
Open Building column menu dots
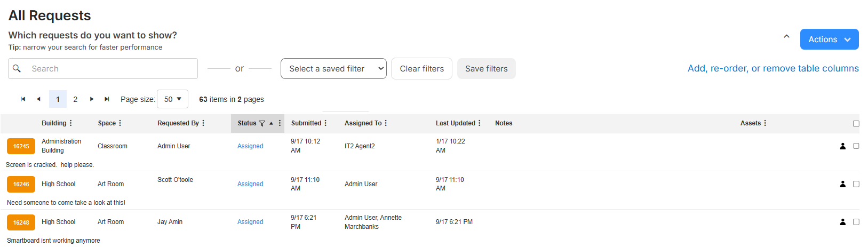click(71, 123)
